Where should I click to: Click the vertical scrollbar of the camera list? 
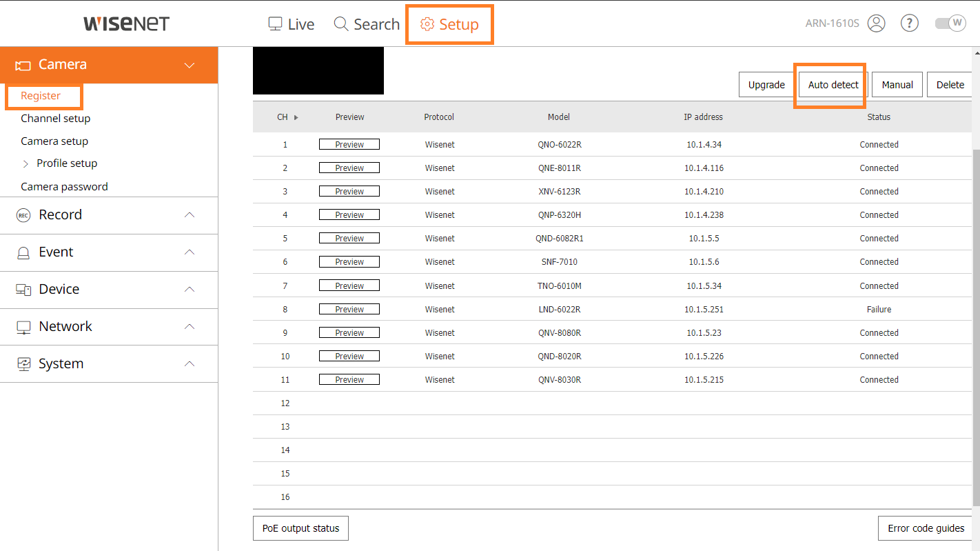point(976,328)
